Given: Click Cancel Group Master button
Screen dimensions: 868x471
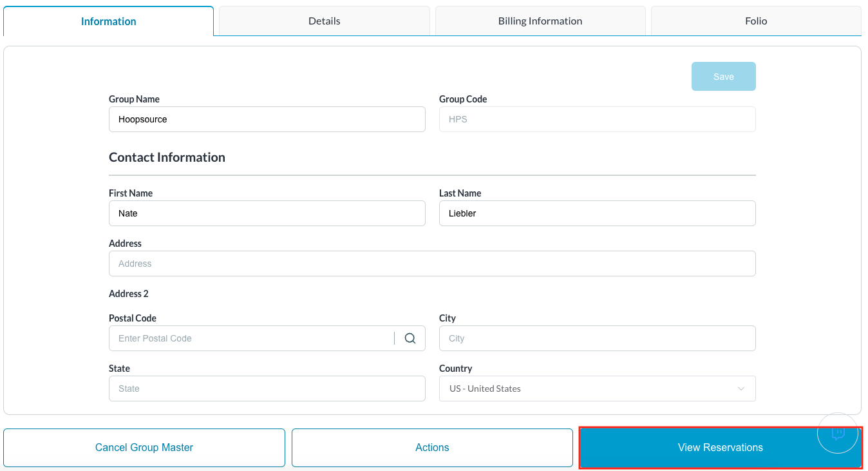Looking at the screenshot, I should [x=144, y=448].
